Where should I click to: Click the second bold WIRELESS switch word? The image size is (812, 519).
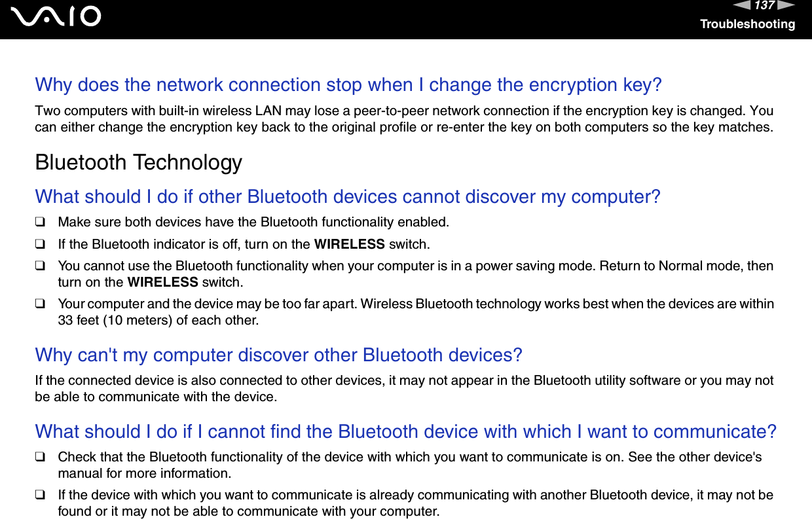coord(162,283)
